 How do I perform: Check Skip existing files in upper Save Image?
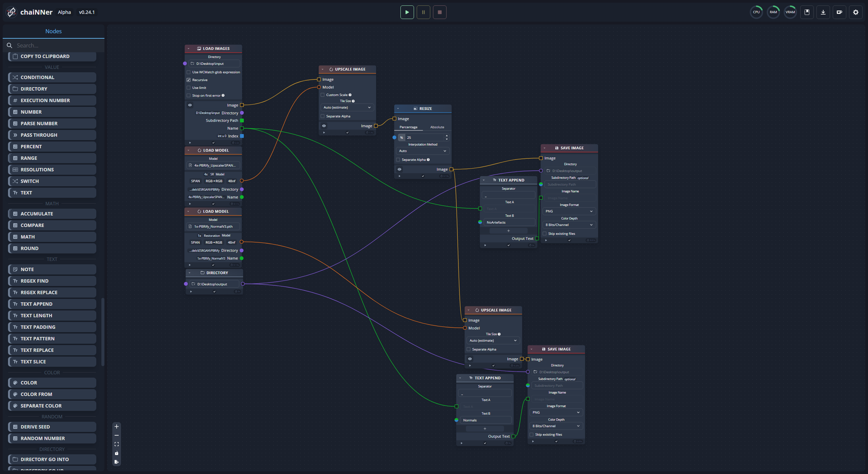pos(545,234)
